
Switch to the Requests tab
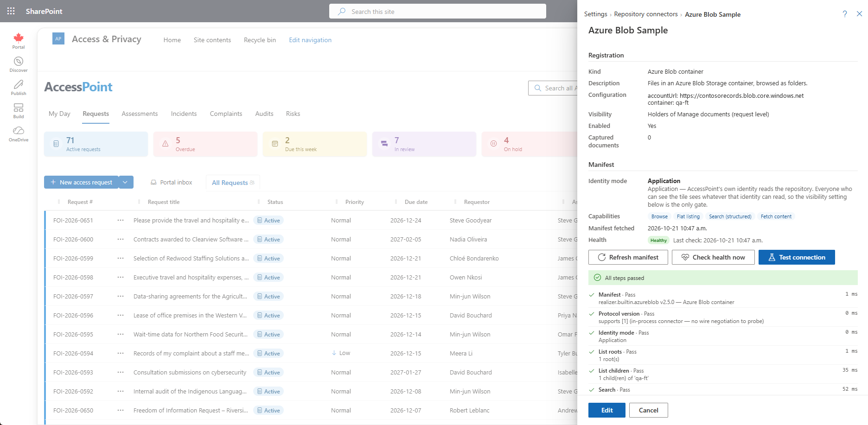pyautogui.click(x=96, y=114)
